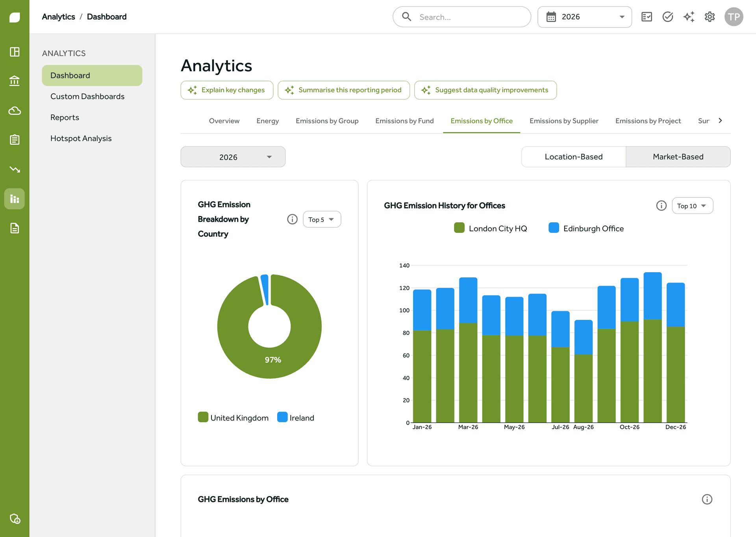Toggle Ireland legend entry

click(296, 417)
